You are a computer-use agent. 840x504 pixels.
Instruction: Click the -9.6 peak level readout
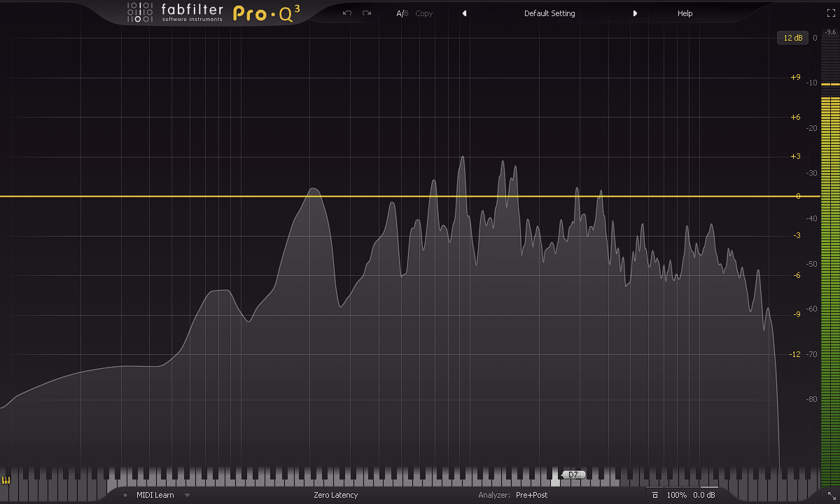point(831,32)
